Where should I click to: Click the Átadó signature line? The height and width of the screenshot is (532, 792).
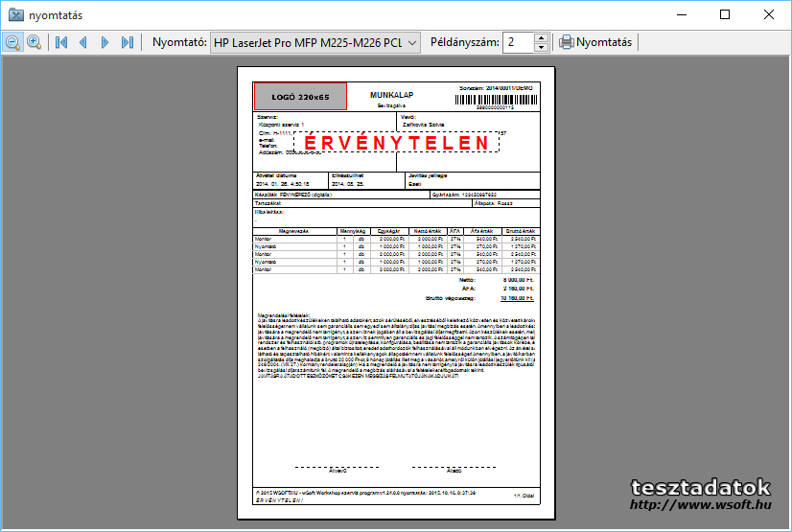pos(454,469)
